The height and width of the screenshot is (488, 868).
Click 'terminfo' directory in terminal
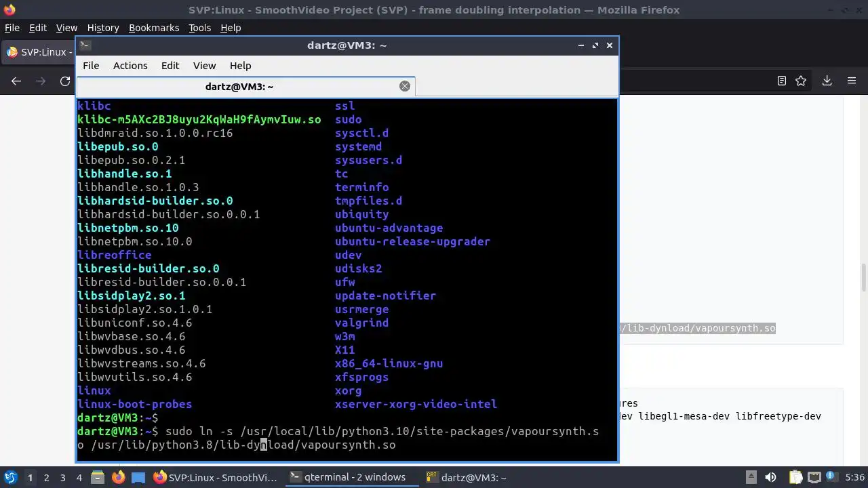coord(361,187)
